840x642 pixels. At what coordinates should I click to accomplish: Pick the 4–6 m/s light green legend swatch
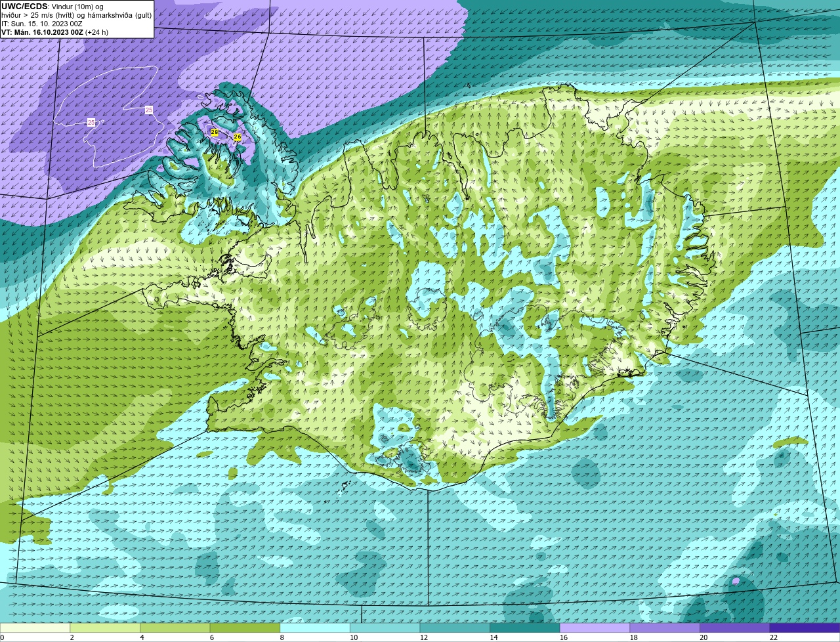point(175,628)
